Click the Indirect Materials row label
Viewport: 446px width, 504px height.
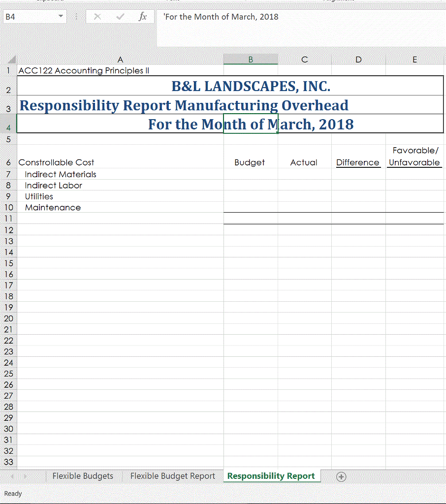[x=61, y=174]
